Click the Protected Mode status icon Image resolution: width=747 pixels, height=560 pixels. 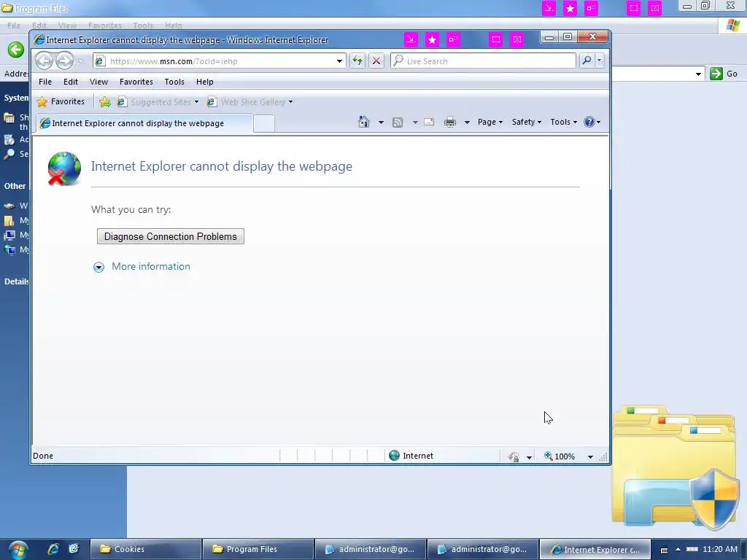(514, 456)
